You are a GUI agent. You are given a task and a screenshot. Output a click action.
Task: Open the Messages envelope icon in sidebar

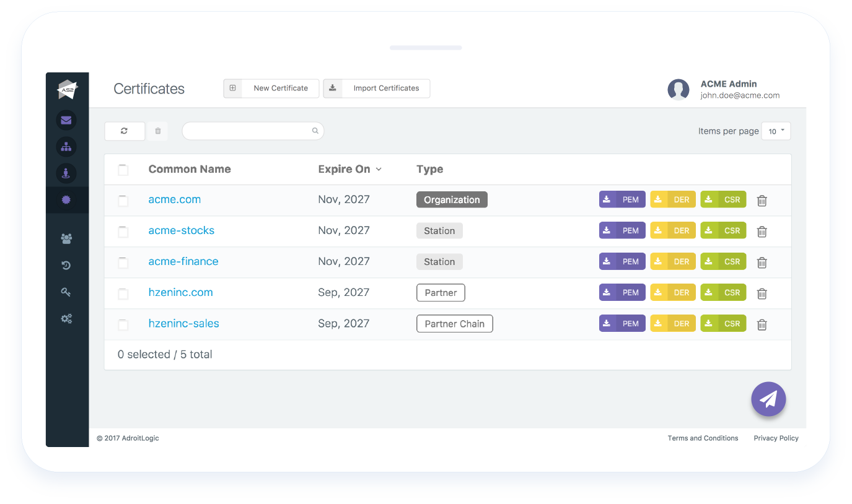click(x=66, y=120)
